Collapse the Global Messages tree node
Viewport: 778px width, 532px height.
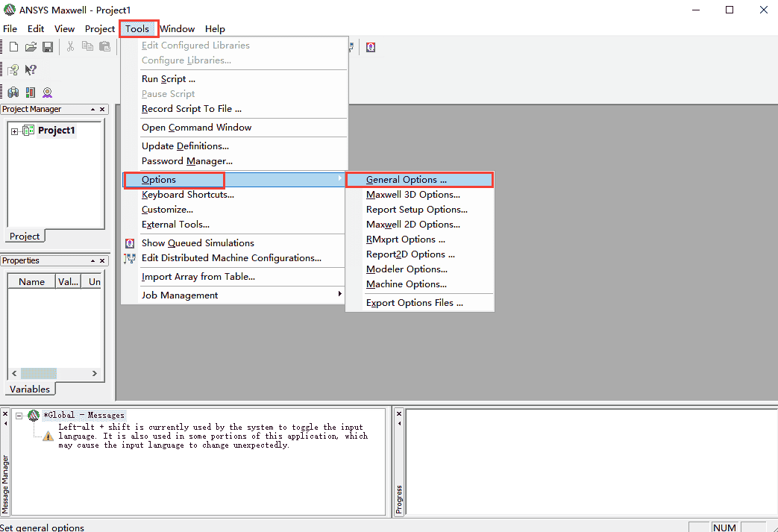coord(19,416)
